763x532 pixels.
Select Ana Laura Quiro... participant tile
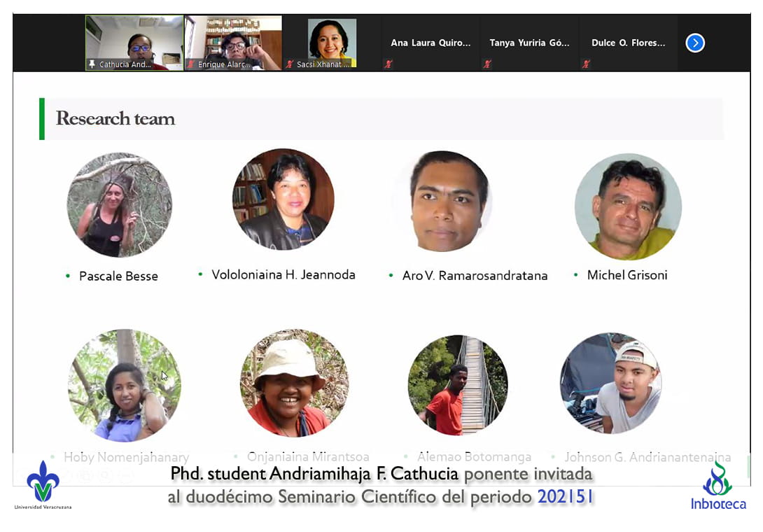coord(430,43)
